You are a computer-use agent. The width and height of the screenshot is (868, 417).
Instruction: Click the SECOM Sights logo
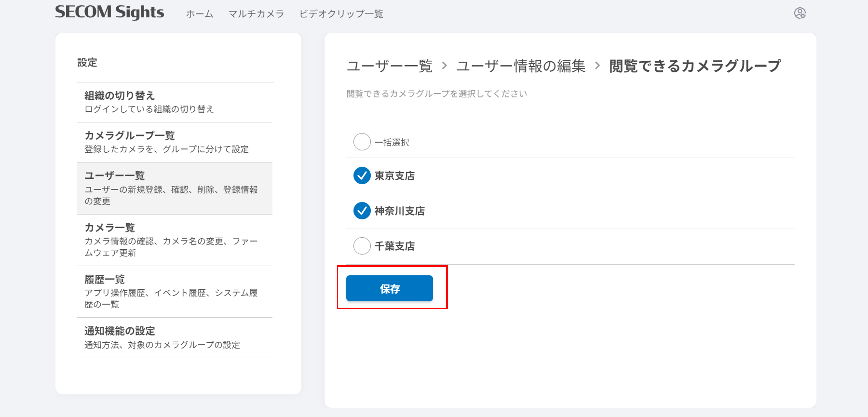tap(110, 12)
